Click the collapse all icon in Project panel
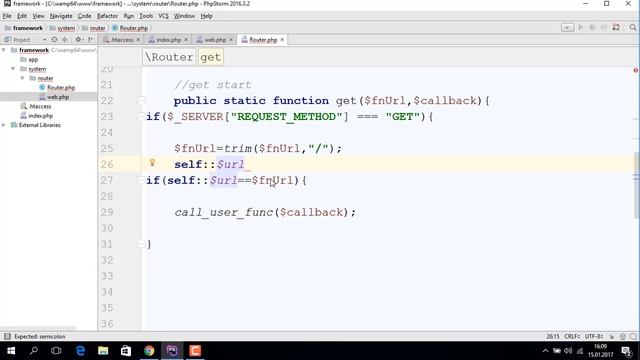 pyautogui.click(x=64, y=40)
